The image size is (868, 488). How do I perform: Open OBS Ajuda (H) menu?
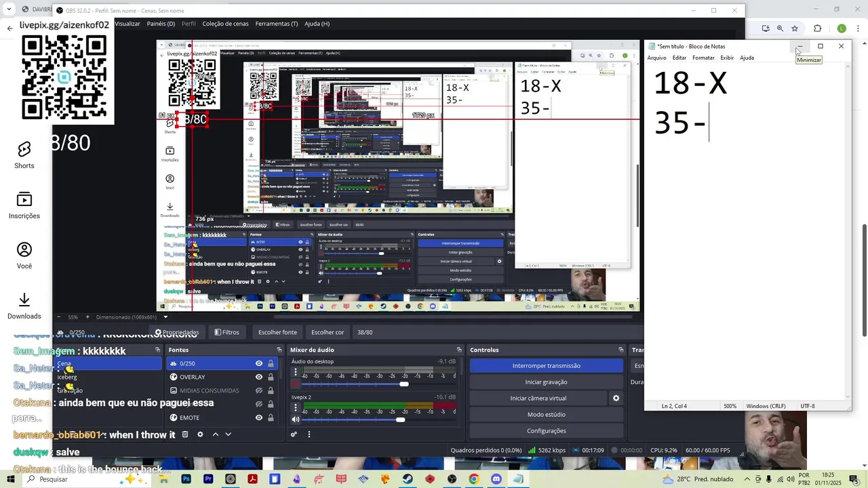coord(317,24)
